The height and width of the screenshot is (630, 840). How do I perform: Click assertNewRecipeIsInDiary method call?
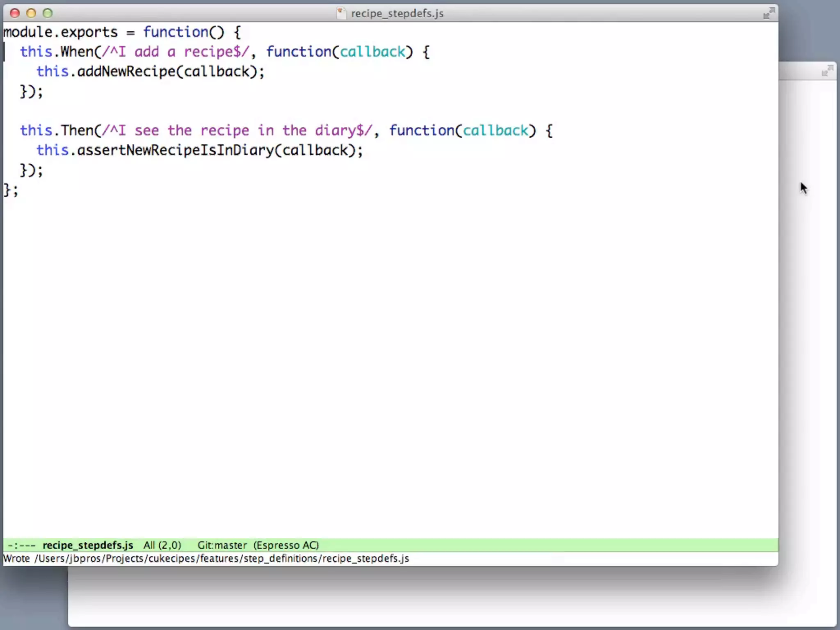pyautogui.click(x=175, y=150)
